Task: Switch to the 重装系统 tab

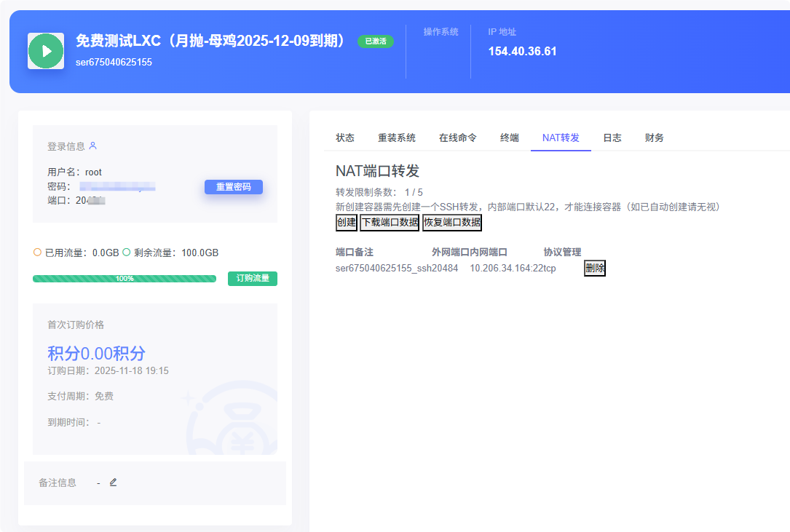Action: tap(397, 138)
